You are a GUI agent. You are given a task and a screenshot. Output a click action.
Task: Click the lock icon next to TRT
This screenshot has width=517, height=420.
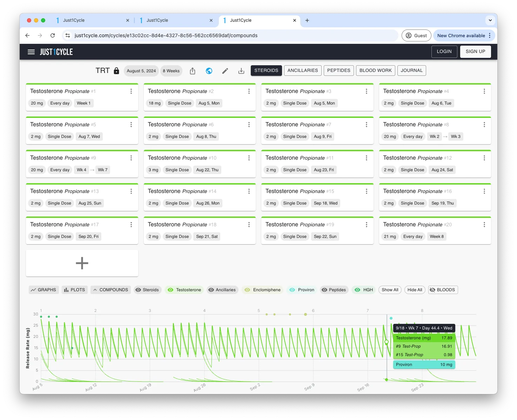(116, 71)
